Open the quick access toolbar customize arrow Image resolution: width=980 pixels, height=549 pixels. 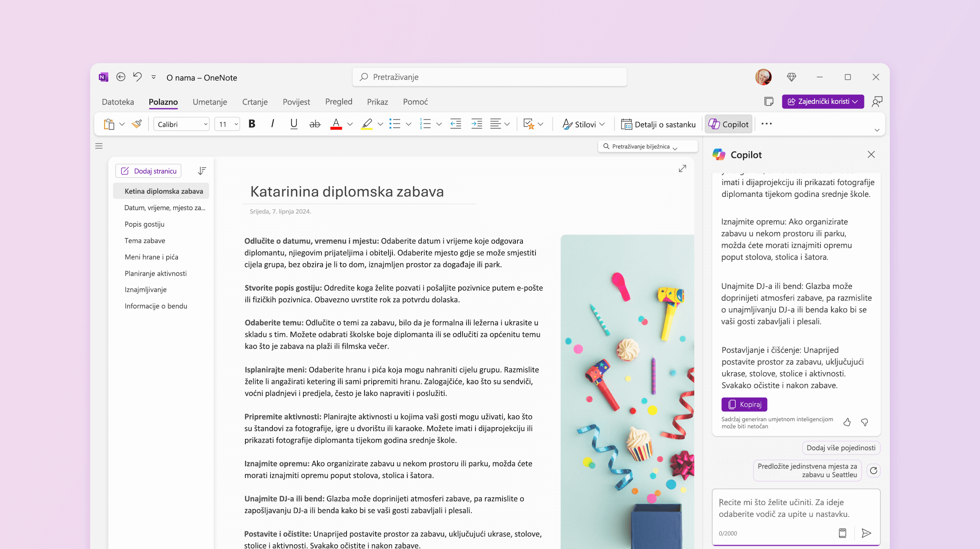pyautogui.click(x=154, y=77)
